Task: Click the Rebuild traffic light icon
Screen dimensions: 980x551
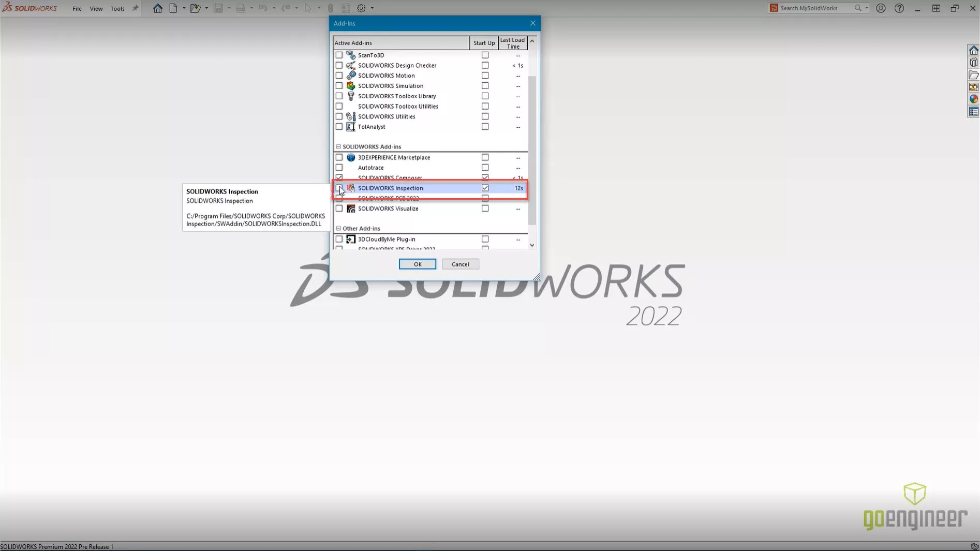Action: coord(331,8)
